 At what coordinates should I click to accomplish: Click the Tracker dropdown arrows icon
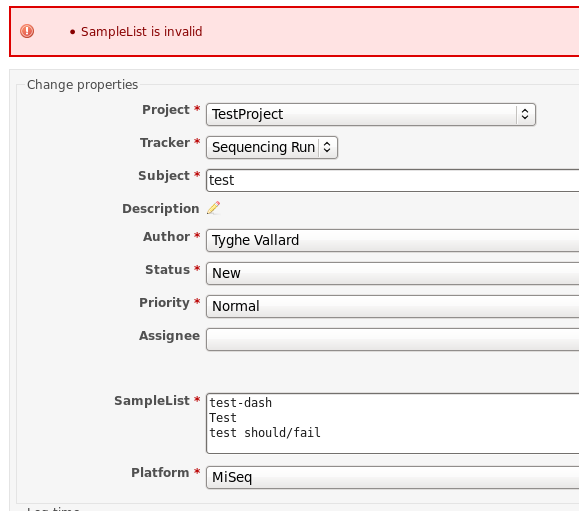327,147
